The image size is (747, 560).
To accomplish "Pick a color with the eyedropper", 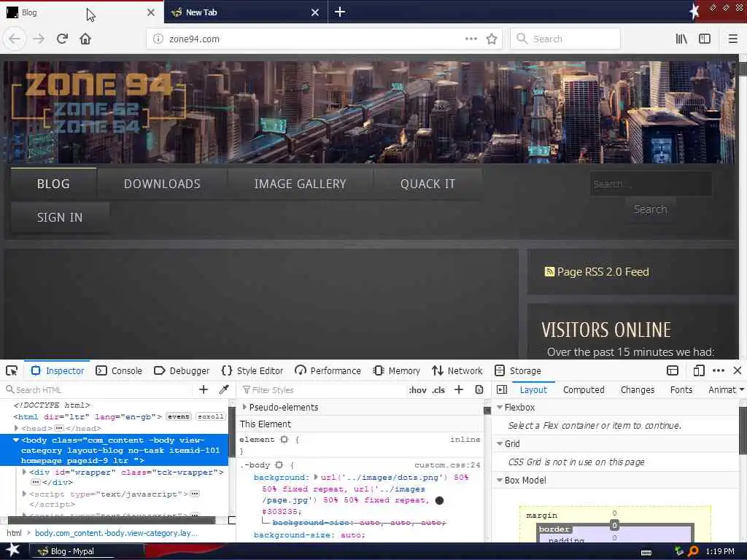I will (x=224, y=389).
